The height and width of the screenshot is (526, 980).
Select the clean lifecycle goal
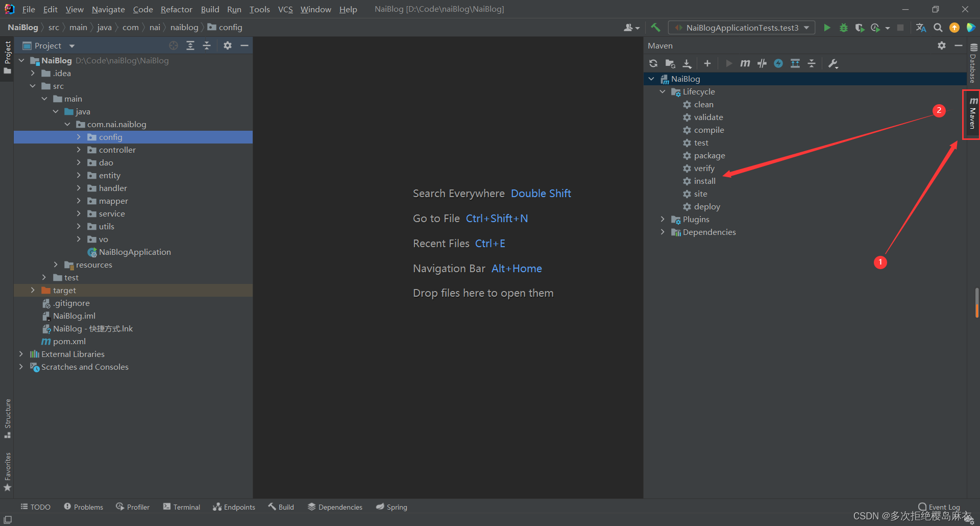pyautogui.click(x=704, y=104)
